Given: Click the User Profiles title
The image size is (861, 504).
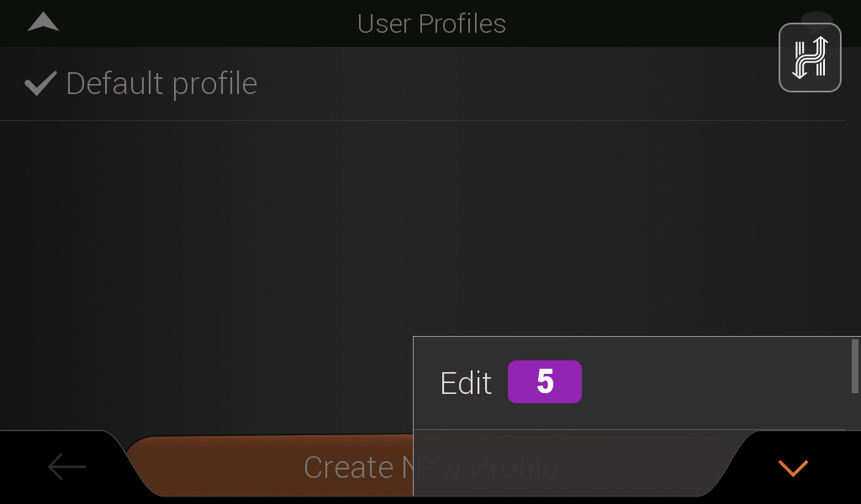Looking at the screenshot, I should click(431, 24).
